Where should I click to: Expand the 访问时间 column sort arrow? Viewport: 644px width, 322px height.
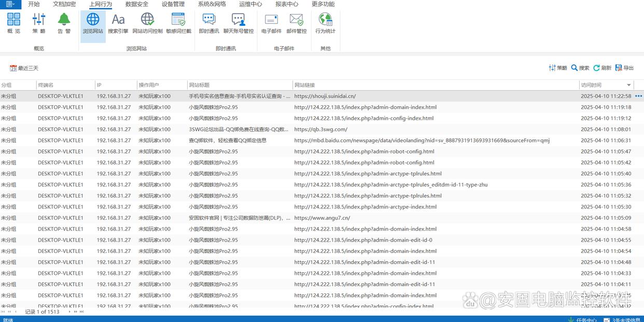click(x=629, y=85)
